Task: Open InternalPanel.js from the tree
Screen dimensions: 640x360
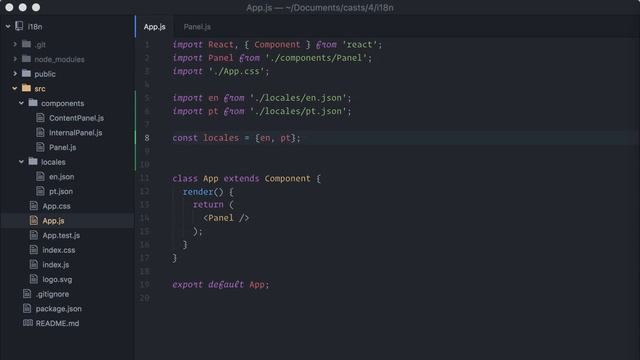Action: point(76,133)
